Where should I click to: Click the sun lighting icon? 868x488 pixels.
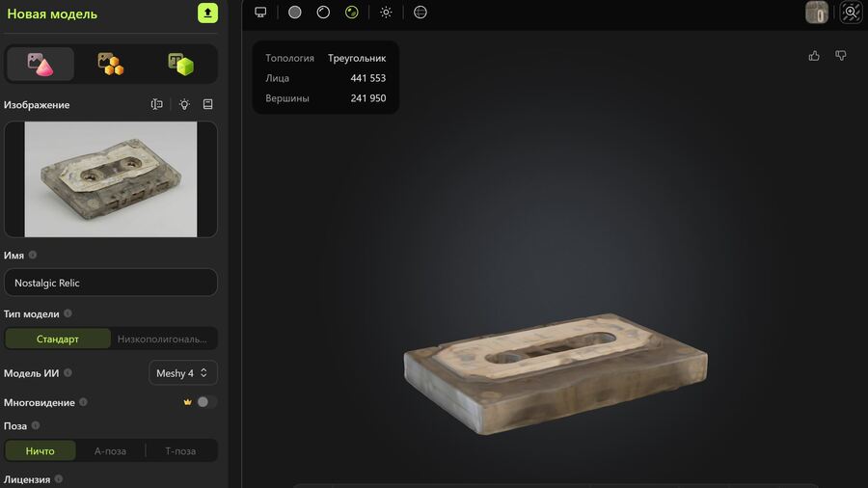click(x=386, y=13)
